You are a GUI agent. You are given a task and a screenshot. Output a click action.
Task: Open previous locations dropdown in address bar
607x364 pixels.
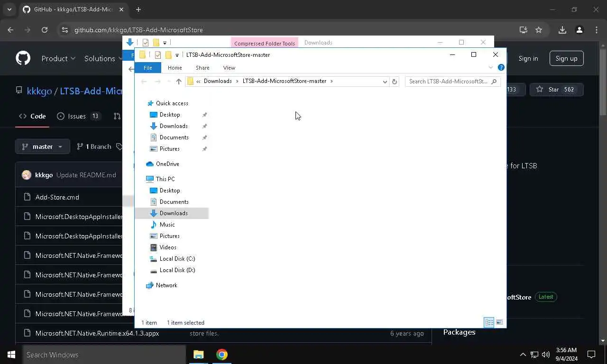(385, 82)
